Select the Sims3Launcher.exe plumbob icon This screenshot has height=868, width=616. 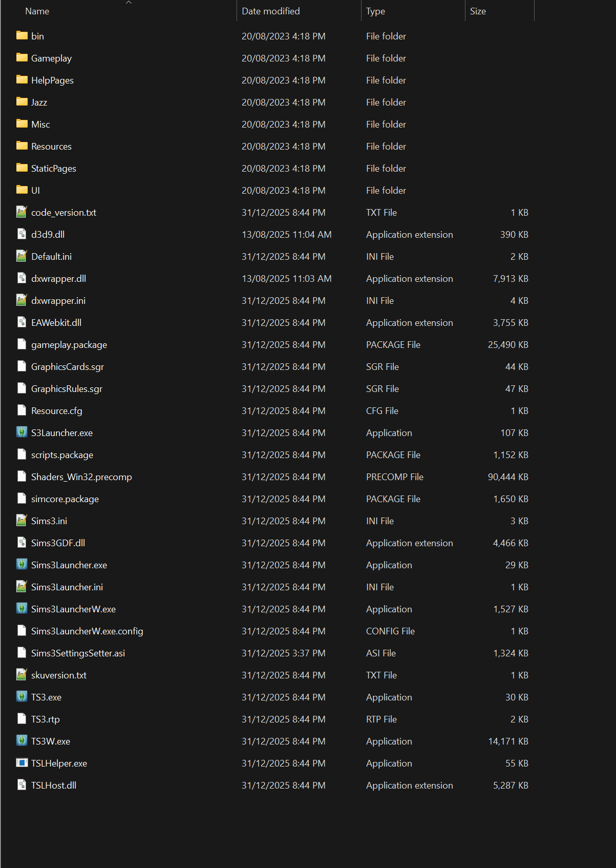(x=22, y=564)
